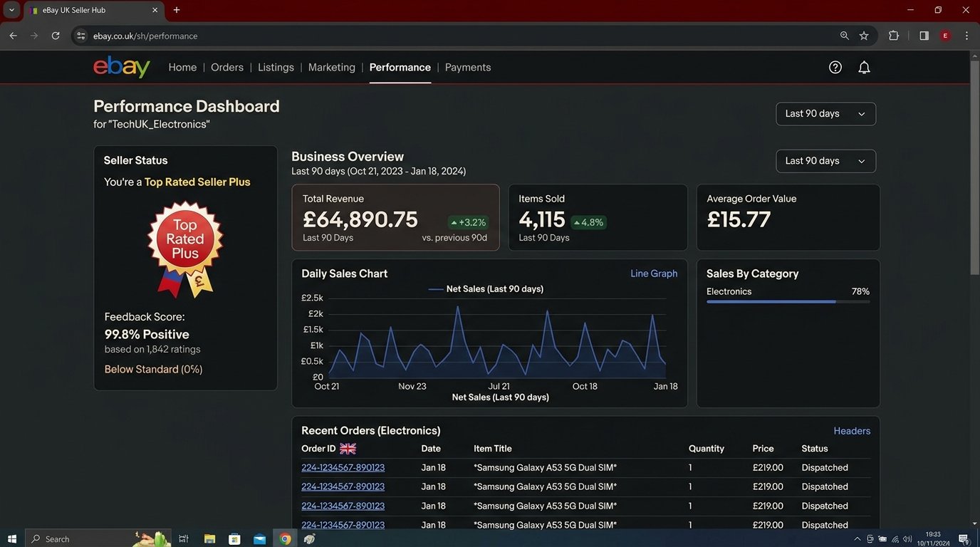Image resolution: width=980 pixels, height=547 pixels.
Task: Open the Extensions puzzle icon
Action: tap(894, 36)
